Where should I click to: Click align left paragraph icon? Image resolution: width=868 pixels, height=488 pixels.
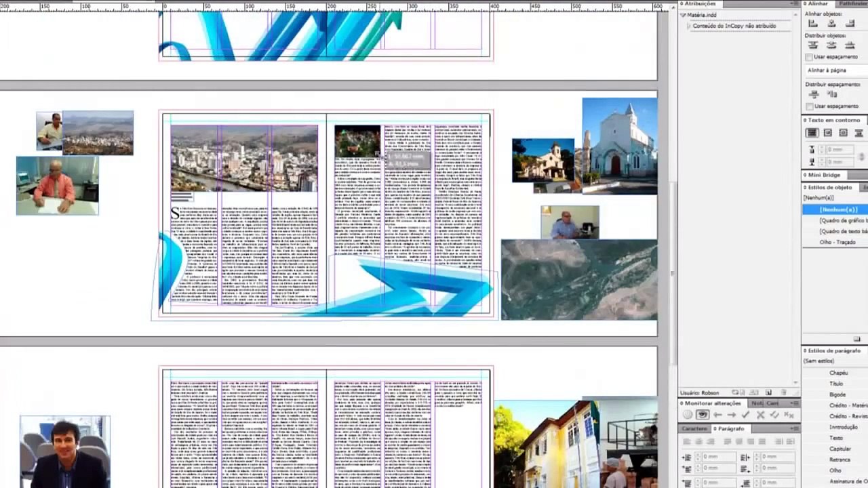(687, 441)
